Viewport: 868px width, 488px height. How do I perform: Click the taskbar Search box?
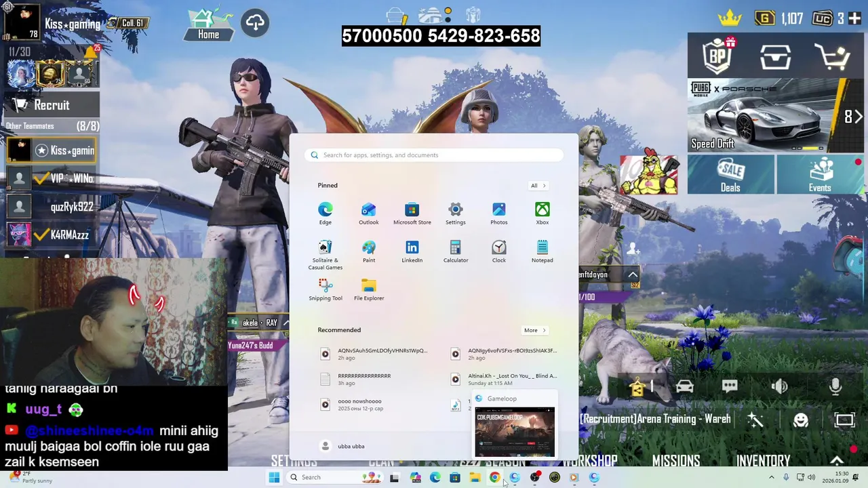click(x=334, y=477)
